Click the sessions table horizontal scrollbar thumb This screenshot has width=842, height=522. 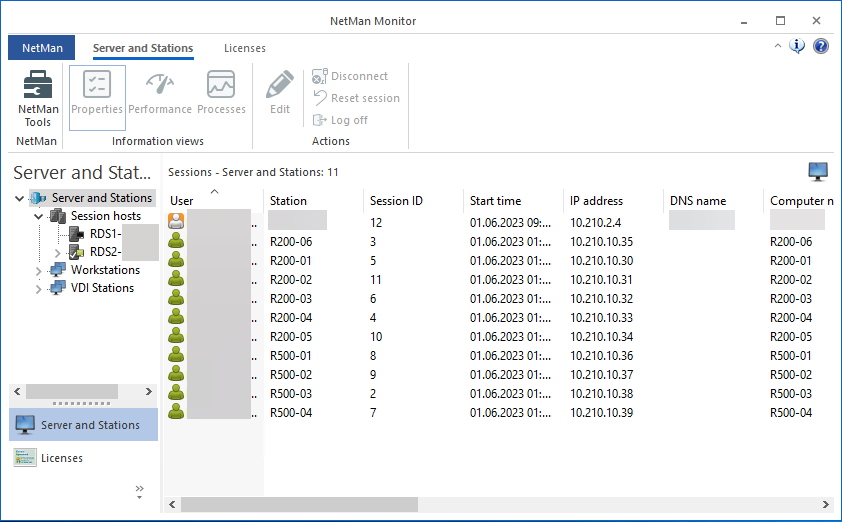click(x=299, y=504)
